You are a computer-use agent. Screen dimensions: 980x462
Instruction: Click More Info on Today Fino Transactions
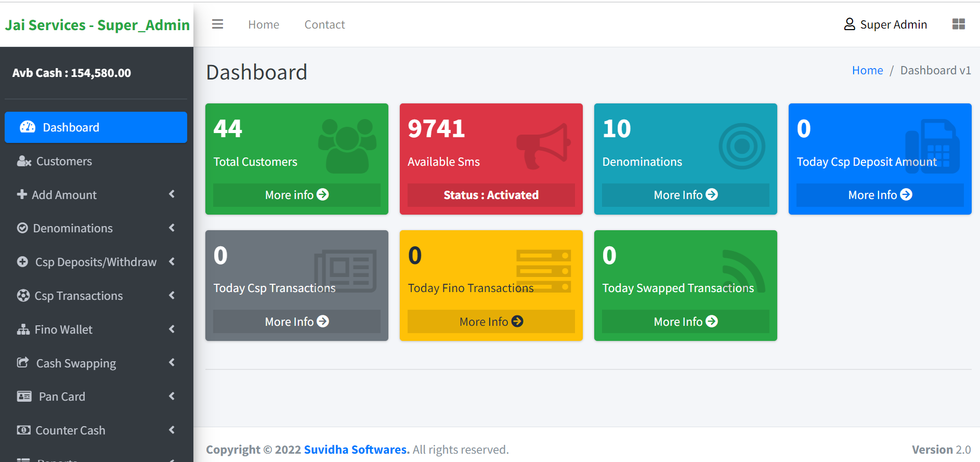pos(491,322)
